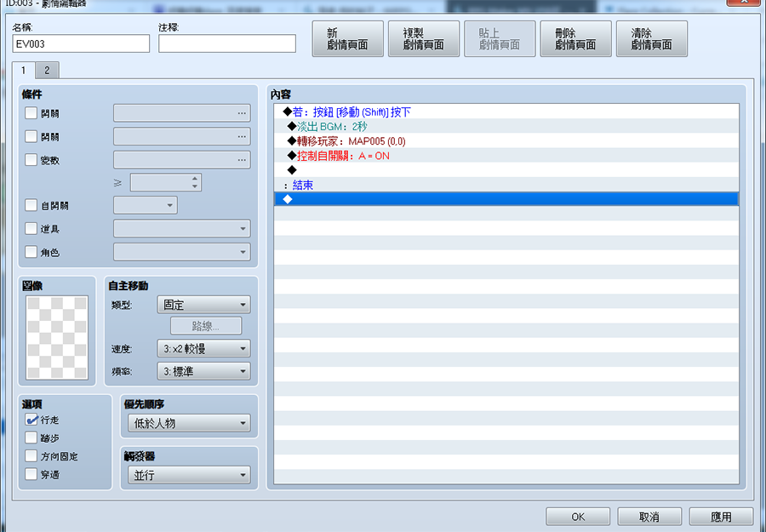
Task: Click the 應用 button
Action: (721, 517)
